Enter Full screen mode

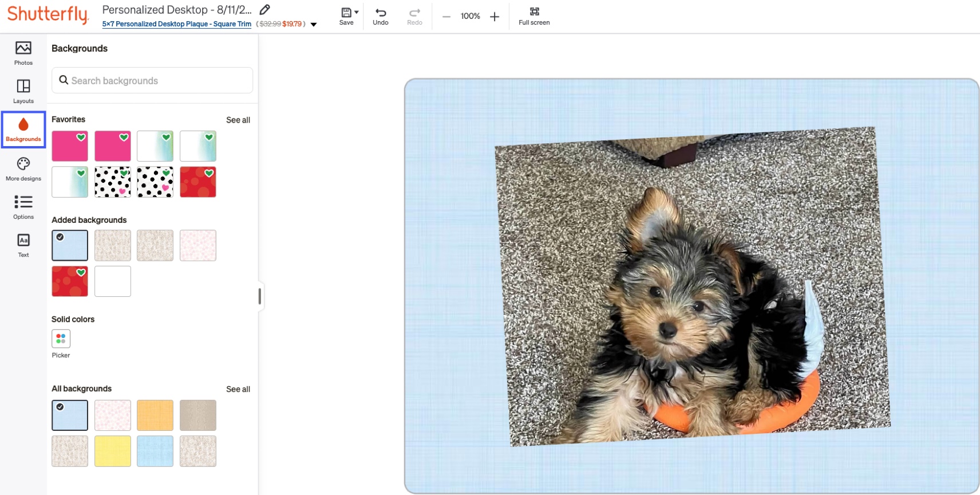534,16
